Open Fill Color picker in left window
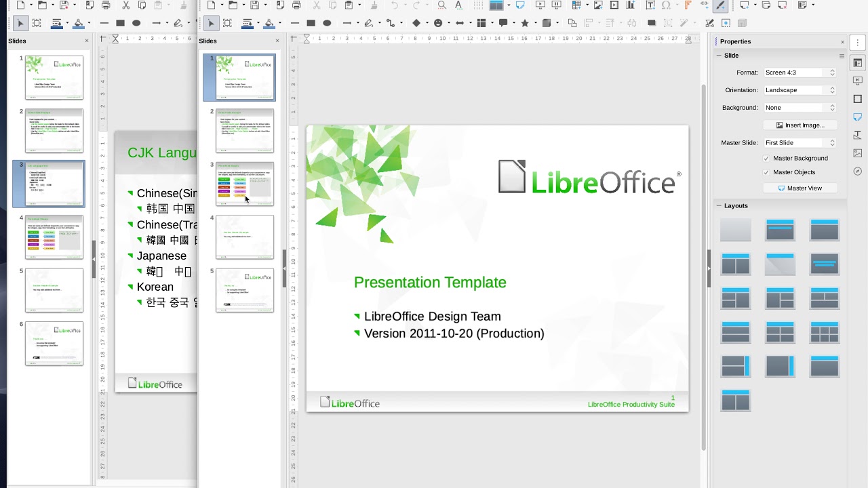 pyautogui.click(x=79, y=23)
